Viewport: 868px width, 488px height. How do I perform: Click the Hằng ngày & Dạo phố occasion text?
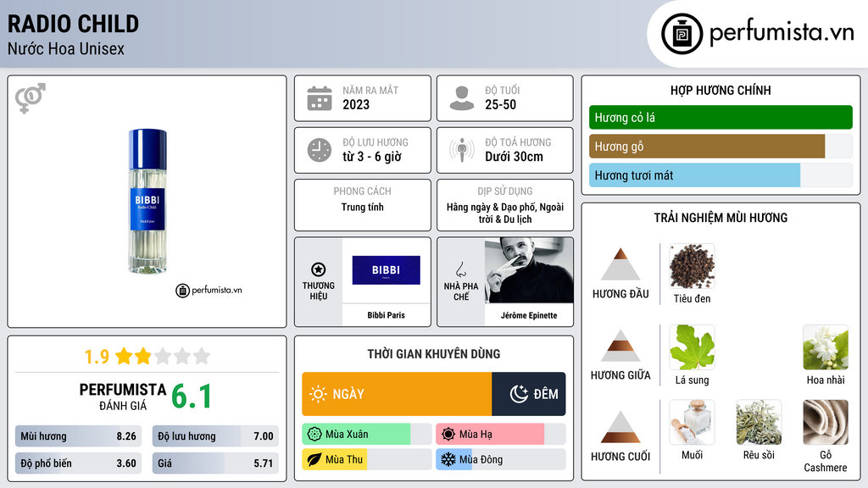pyautogui.click(x=505, y=213)
